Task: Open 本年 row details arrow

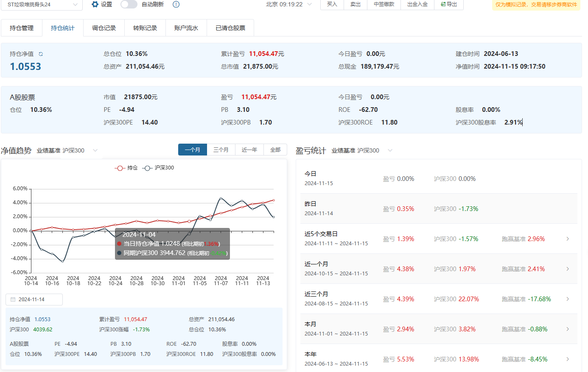Action: pyautogui.click(x=568, y=359)
